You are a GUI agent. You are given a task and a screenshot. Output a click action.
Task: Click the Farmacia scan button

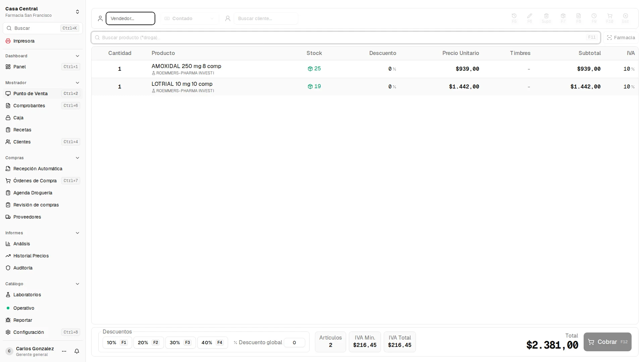pos(621,38)
